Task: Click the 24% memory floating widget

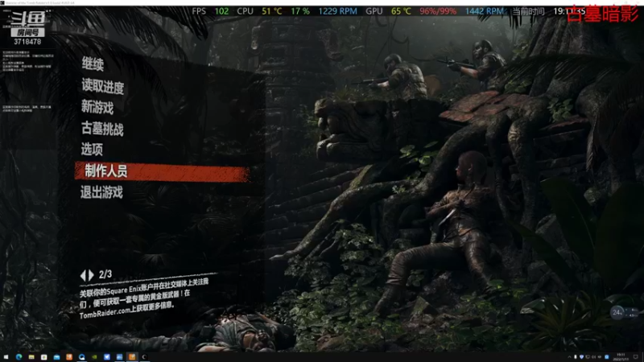Action: point(617,313)
